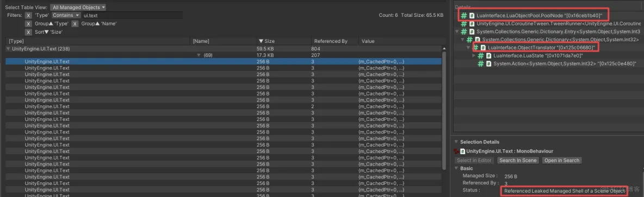This screenshot has width=644, height=197.
Task: Click the hash icon beside LuaObjectPool.PoolNode
Action: (464, 16)
